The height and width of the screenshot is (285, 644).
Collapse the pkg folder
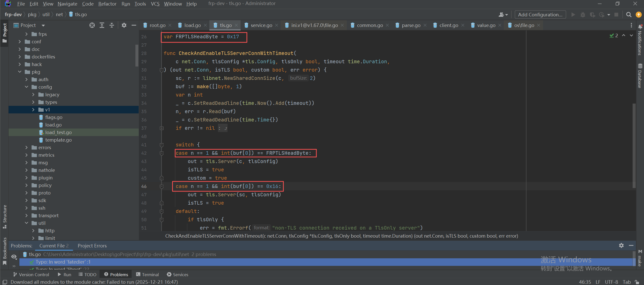coord(20,72)
